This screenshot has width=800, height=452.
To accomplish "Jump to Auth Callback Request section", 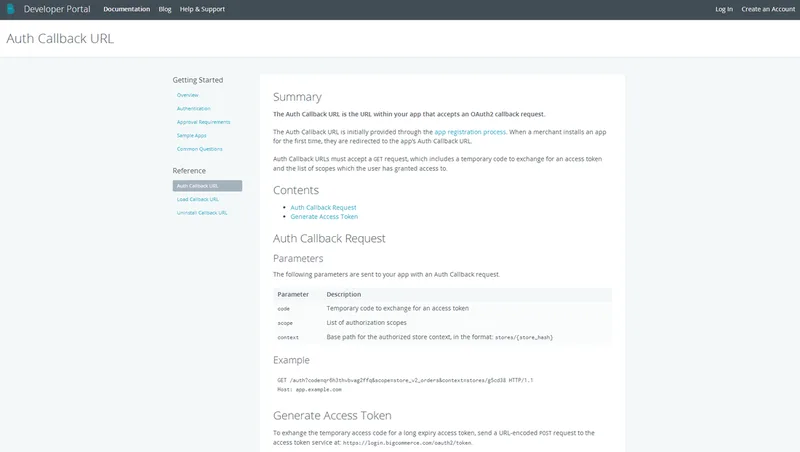I will point(323,207).
